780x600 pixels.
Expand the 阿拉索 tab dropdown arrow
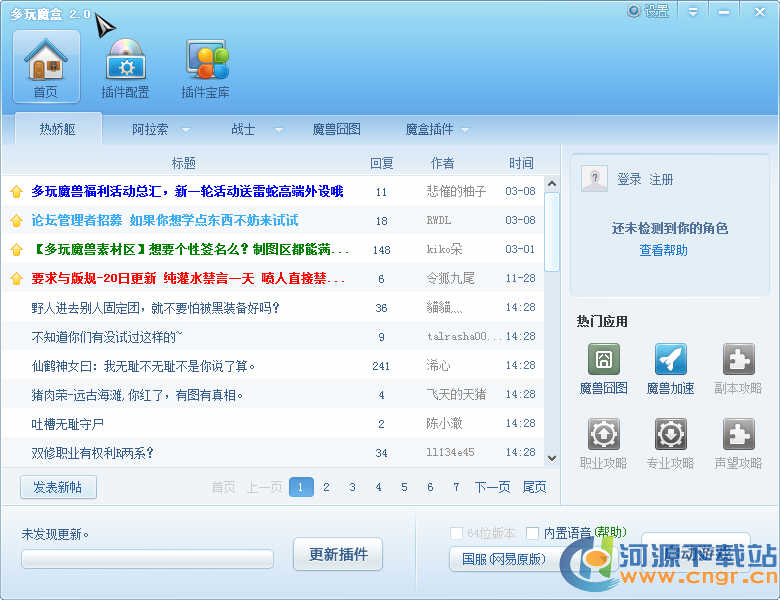[188, 130]
